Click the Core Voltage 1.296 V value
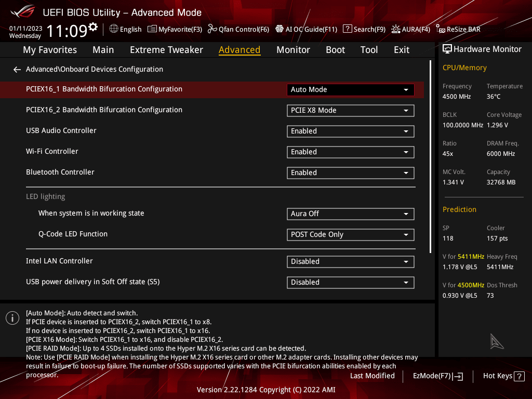Viewport: 532px width, 399px height. tap(497, 125)
